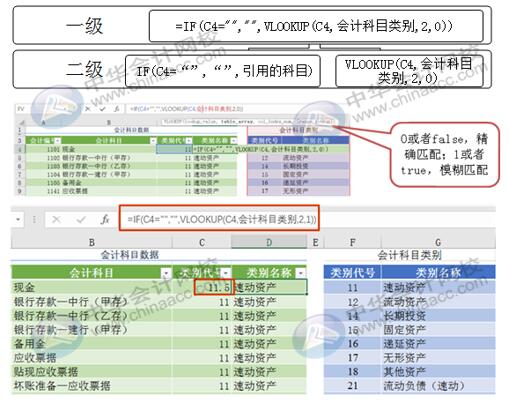Click 备用金 in lower green table
This screenshot has height=402, width=509.
[92, 344]
